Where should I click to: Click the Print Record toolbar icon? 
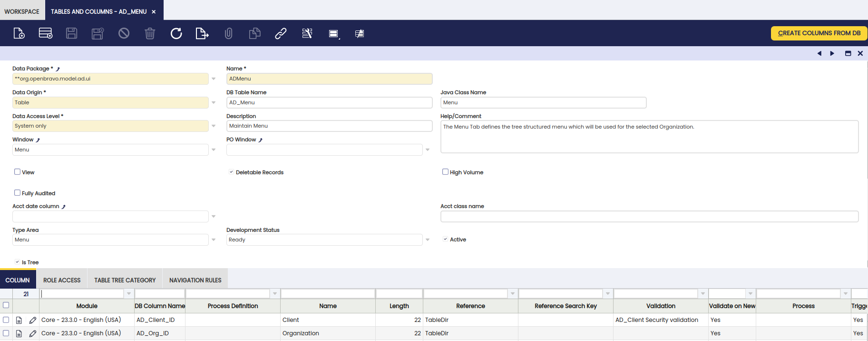pos(360,33)
